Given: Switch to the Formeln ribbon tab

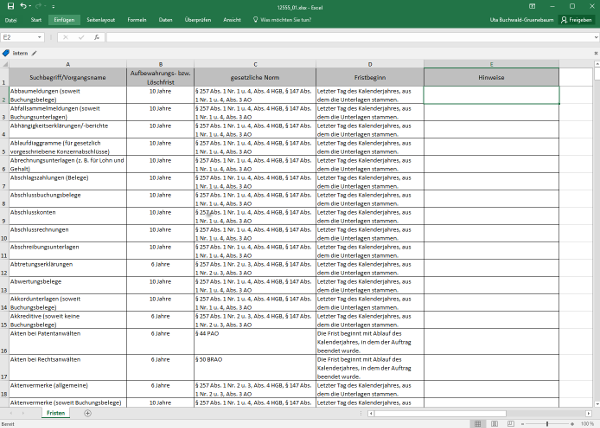Looking at the screenshot, I should pos(137,19).
